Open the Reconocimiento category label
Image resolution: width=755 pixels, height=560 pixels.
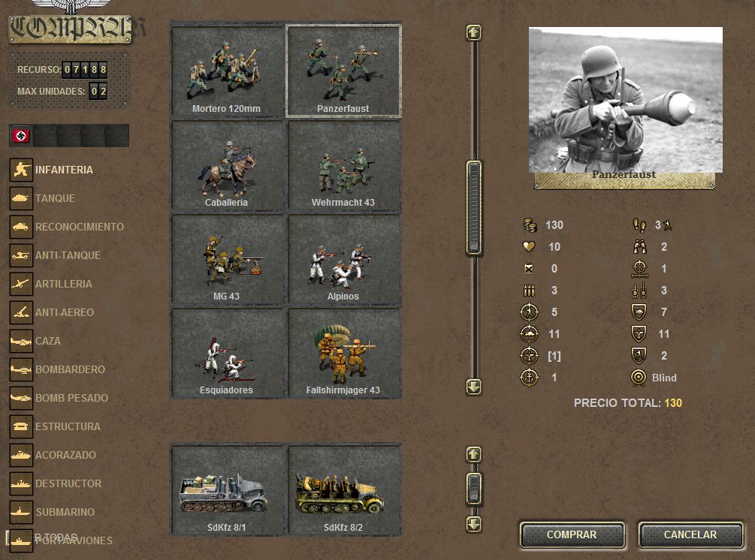pos(80,227)
